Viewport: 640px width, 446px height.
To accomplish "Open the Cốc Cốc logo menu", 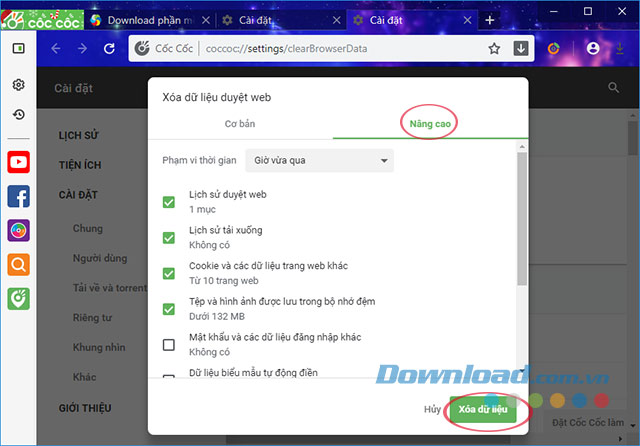I will (x=42, y=20).
